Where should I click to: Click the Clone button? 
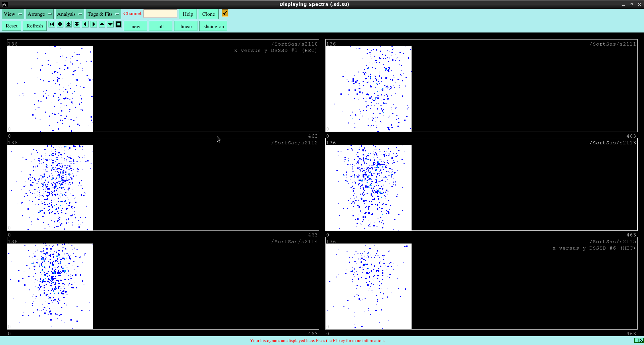click(208, 14)
